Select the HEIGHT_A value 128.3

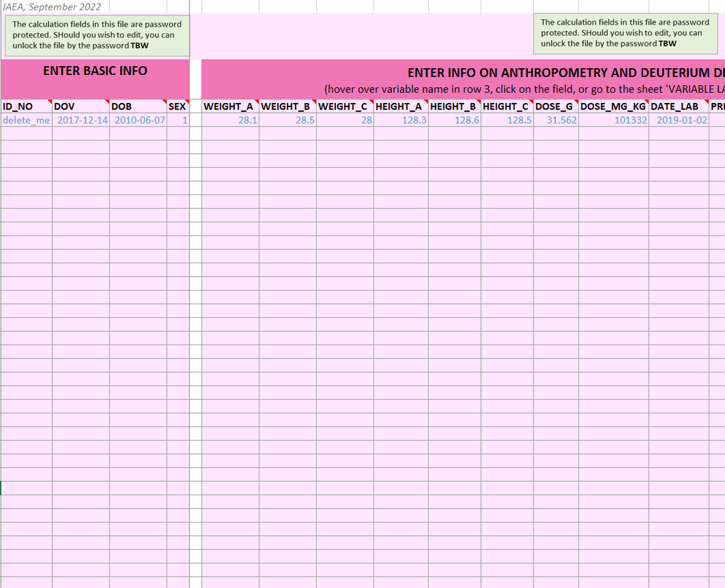click(x=401, y=120)
